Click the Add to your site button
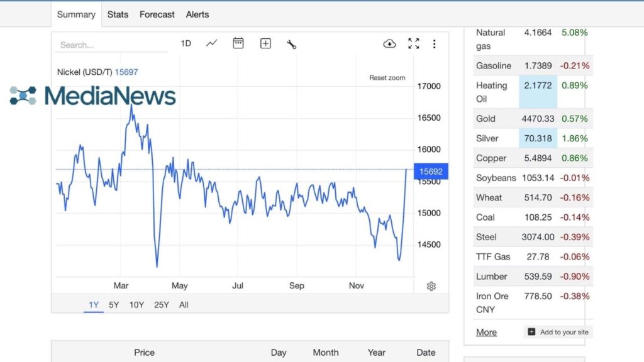Image resolution: width=644 pixels, height=362 pixels. (x=558, y=332)
